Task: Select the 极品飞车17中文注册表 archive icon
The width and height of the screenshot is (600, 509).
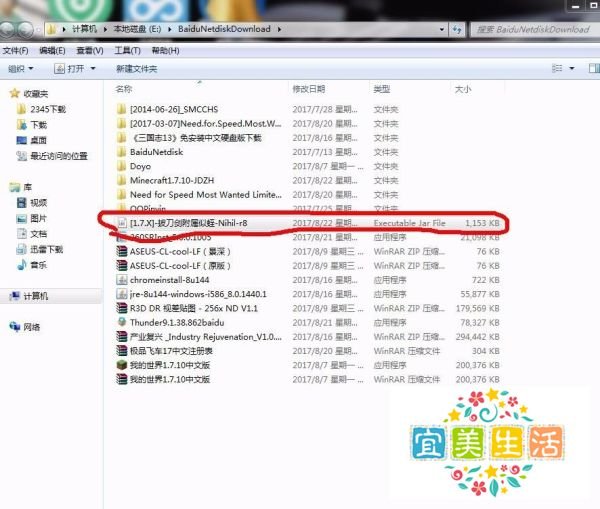Action: [122, 351]
